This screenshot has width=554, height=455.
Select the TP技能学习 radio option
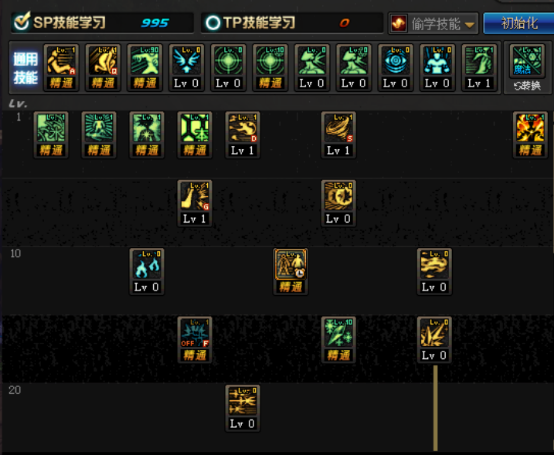pyautogui.click(x=213, y=23)
